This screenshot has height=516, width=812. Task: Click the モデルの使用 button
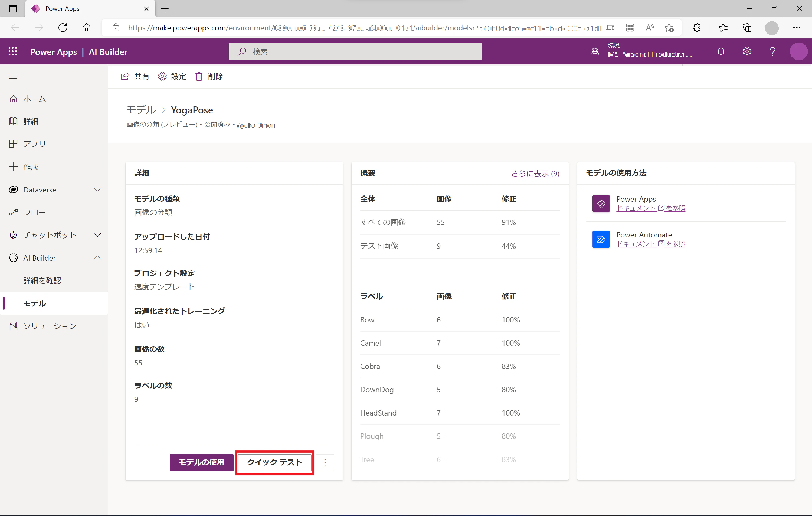click(x=201, y=462)
